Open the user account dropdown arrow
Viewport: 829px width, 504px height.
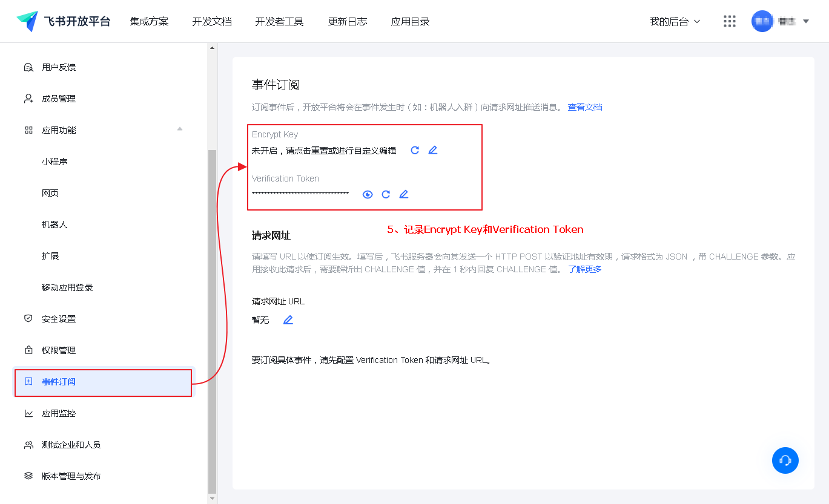pos(806,21)
